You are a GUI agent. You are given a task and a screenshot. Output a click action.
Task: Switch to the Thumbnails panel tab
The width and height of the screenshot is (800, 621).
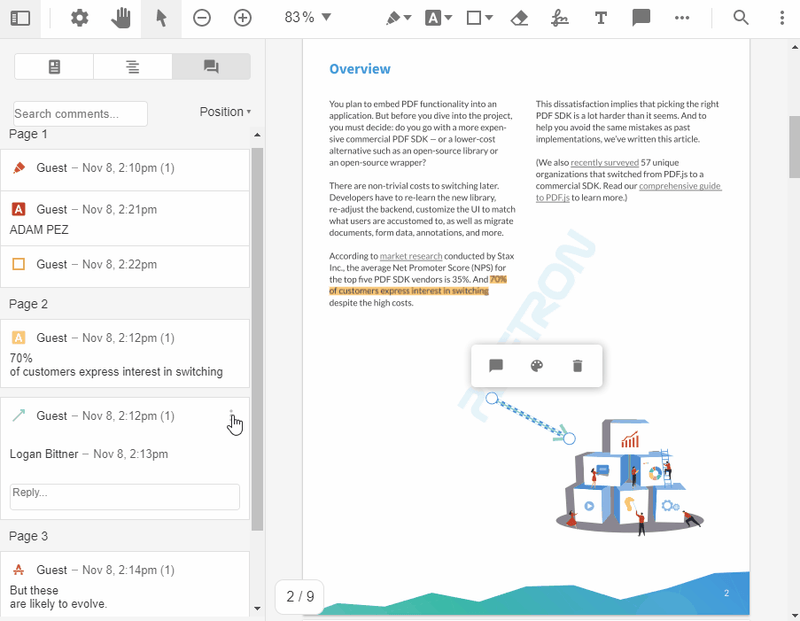[54, 66]
